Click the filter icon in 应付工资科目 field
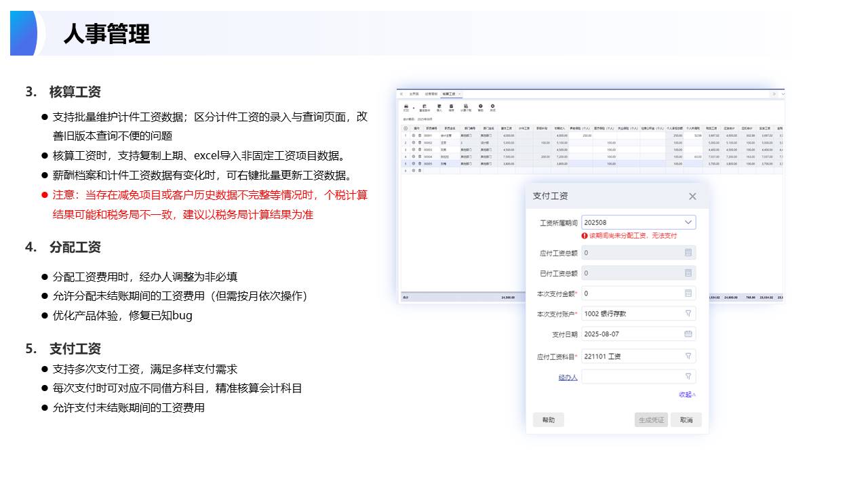868x488 pixels. pos(688,356)
